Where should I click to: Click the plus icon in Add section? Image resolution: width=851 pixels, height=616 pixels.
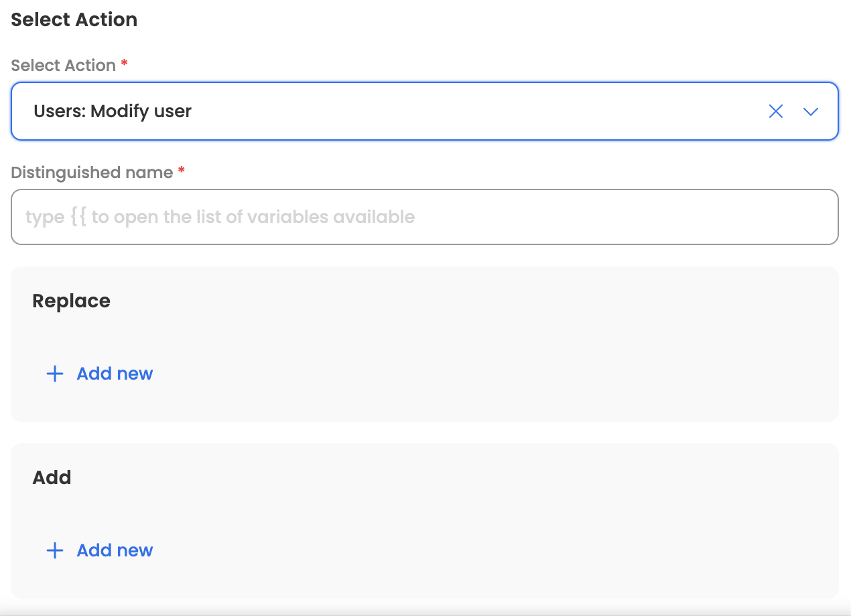54,550
